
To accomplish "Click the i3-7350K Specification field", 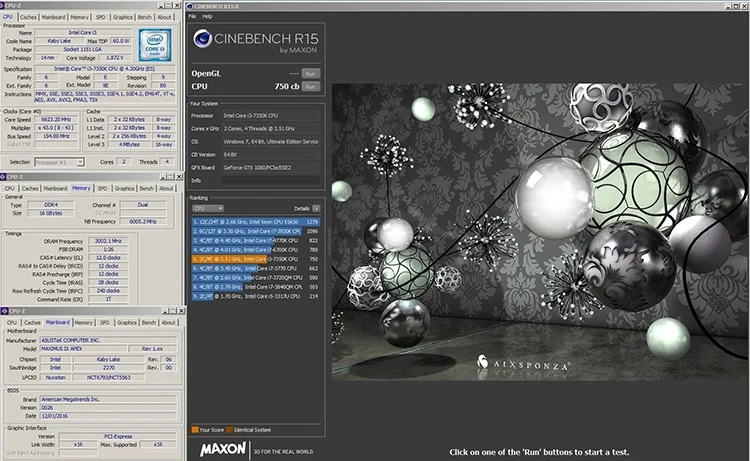I will point(105,69).
